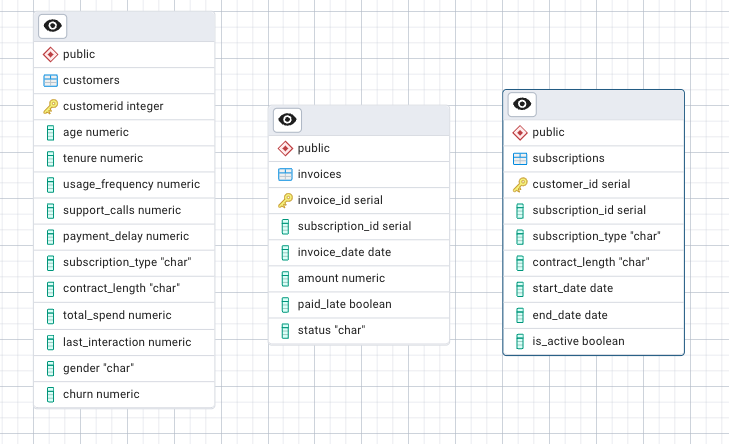Click the subscriptions table icon
729x444 pixels.
coord(520,158)
